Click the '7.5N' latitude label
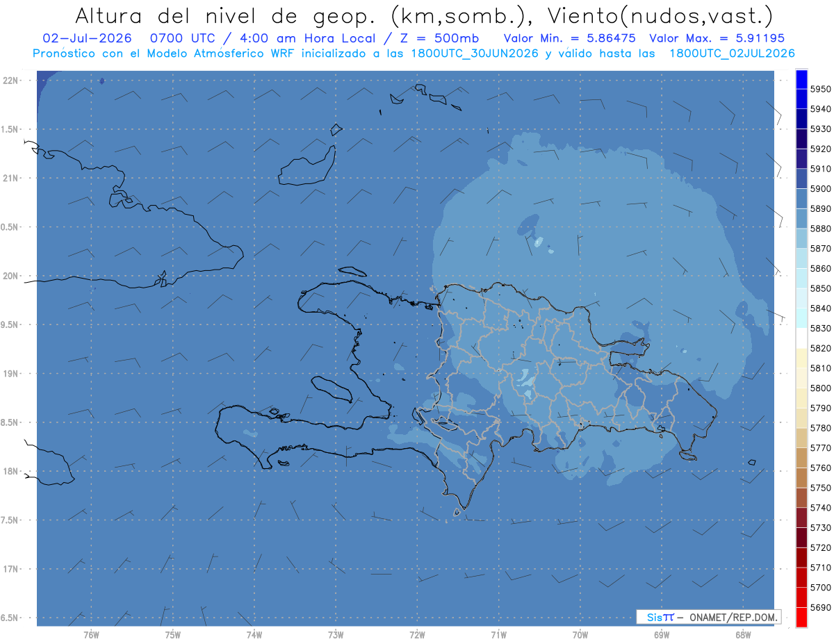This screenshot has height=644, width=834. (x=10, y=520)
